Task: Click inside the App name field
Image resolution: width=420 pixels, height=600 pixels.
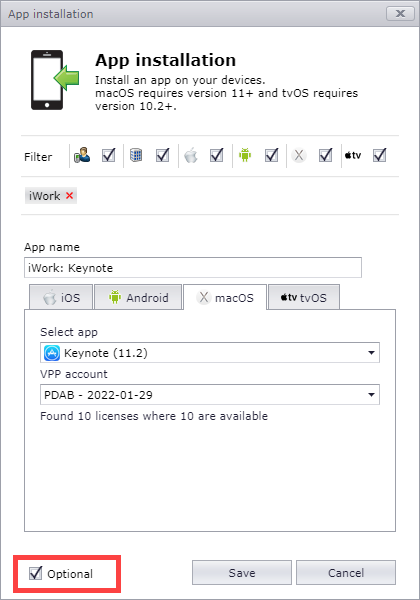Action: pos(193,267)
